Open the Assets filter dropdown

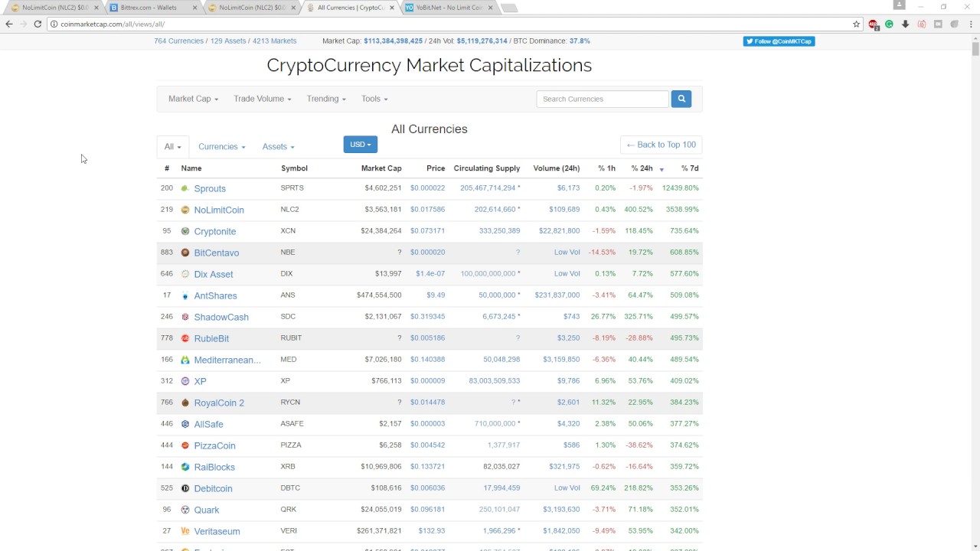[278, 146]
